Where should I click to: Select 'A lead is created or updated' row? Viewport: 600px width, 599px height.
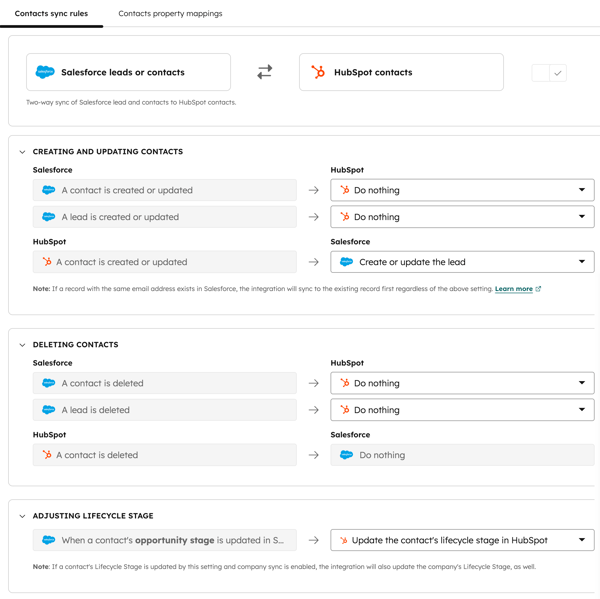165,217
